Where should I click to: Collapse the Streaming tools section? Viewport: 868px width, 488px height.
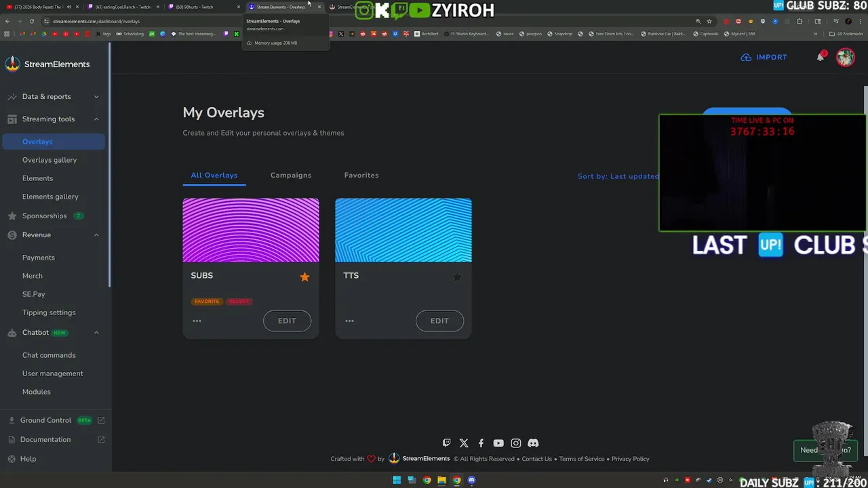pos(54,119)
